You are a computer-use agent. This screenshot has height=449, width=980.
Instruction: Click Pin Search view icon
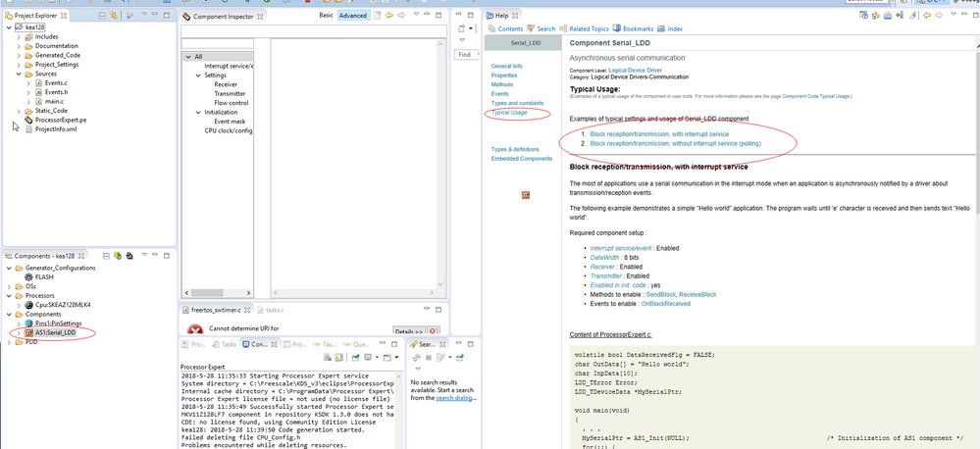coord(459,357)
